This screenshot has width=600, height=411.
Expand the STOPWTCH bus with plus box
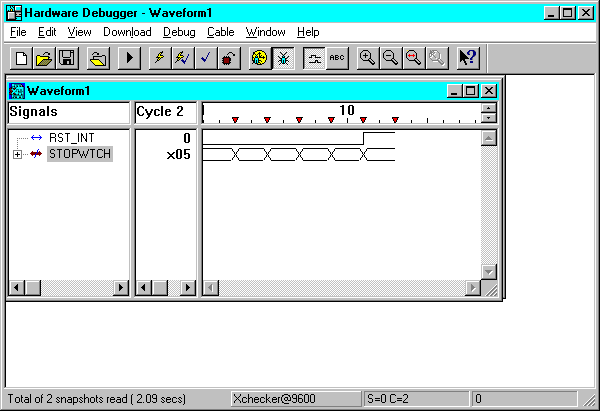tap(17, 154)
